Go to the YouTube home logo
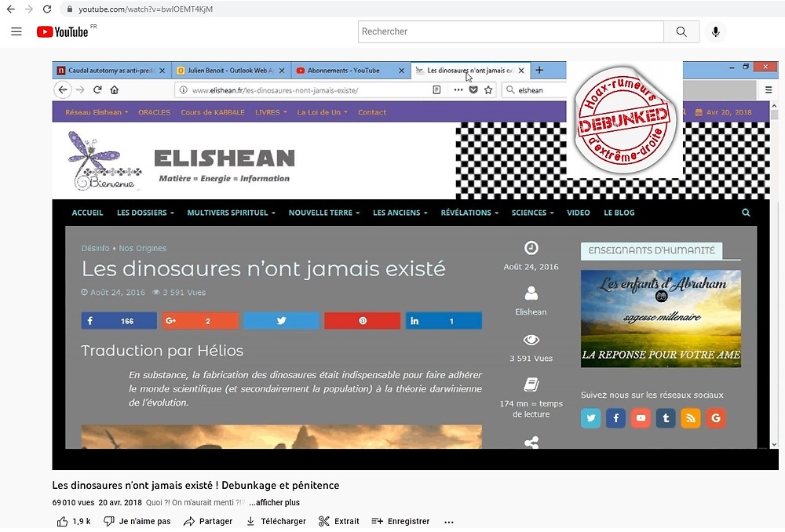 pyautogui.click(x=63, y=31)
